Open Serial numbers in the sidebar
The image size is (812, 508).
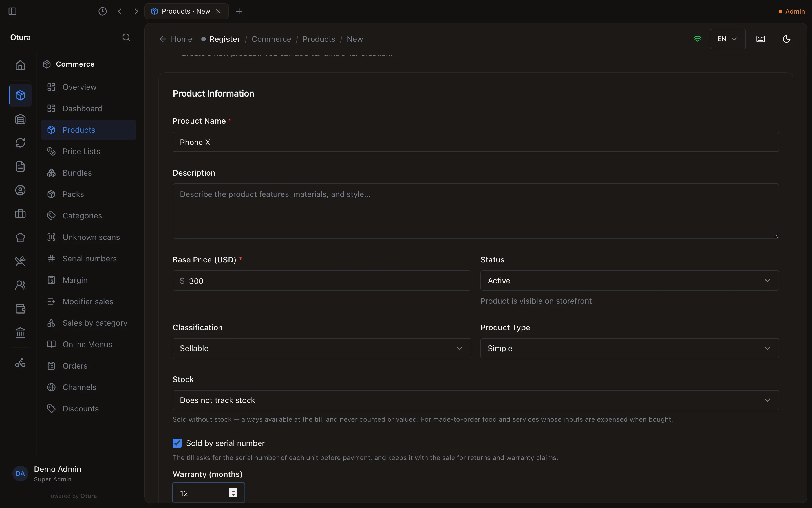[x=88, y=258]
